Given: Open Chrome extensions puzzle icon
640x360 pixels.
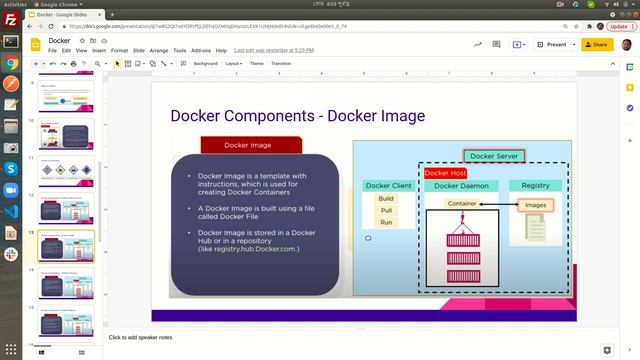Looking at the screenshot, I should [x=589, y=26].
